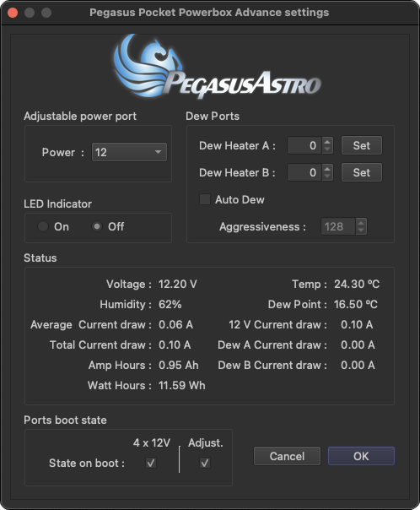
Task: Toggle 4 x 12V state on boot checkbox
Action: 151,463
